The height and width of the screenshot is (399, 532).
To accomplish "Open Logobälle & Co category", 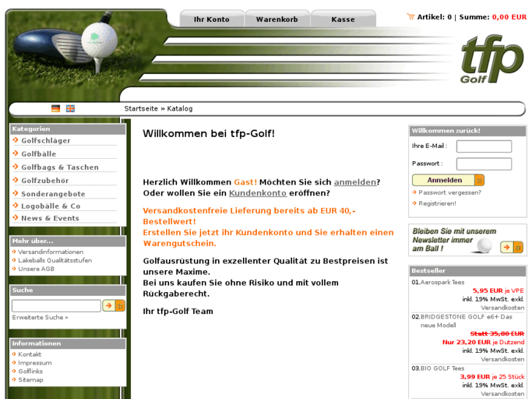I will [51, 206].
